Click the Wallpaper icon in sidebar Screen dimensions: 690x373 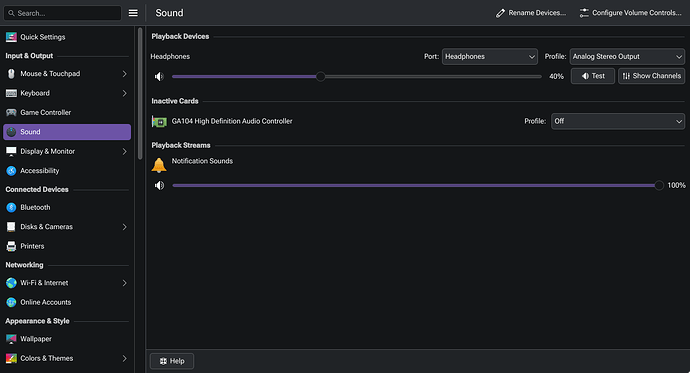(x=11, y=339)
